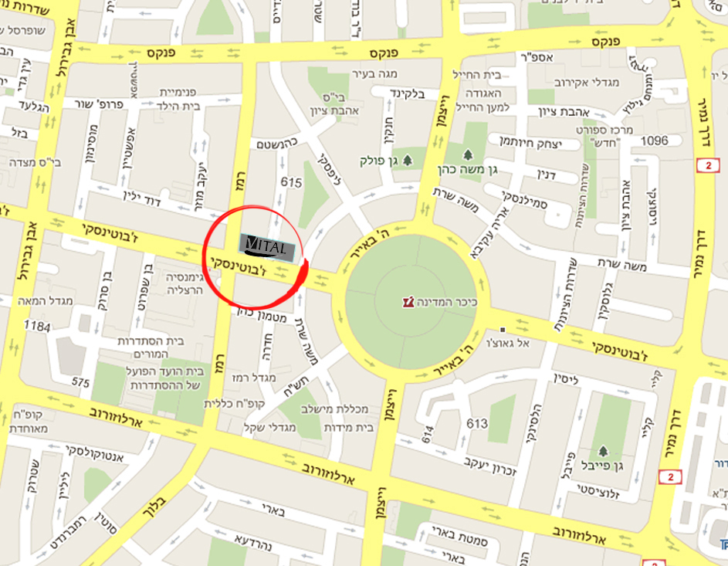Image resolution: width=728 pixels, height=566 pixels.
Task: Click route 2 shield near top right
Action: [708, 166]
